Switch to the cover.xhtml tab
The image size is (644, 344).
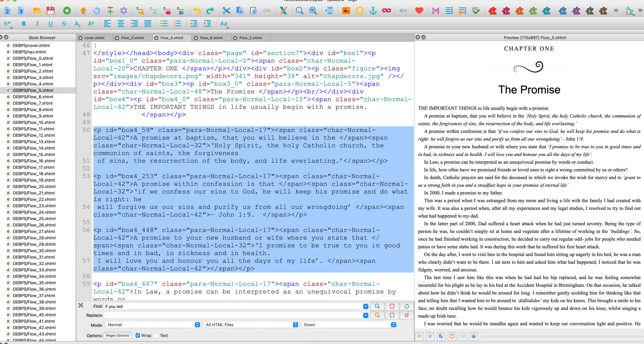coord(94,38)
